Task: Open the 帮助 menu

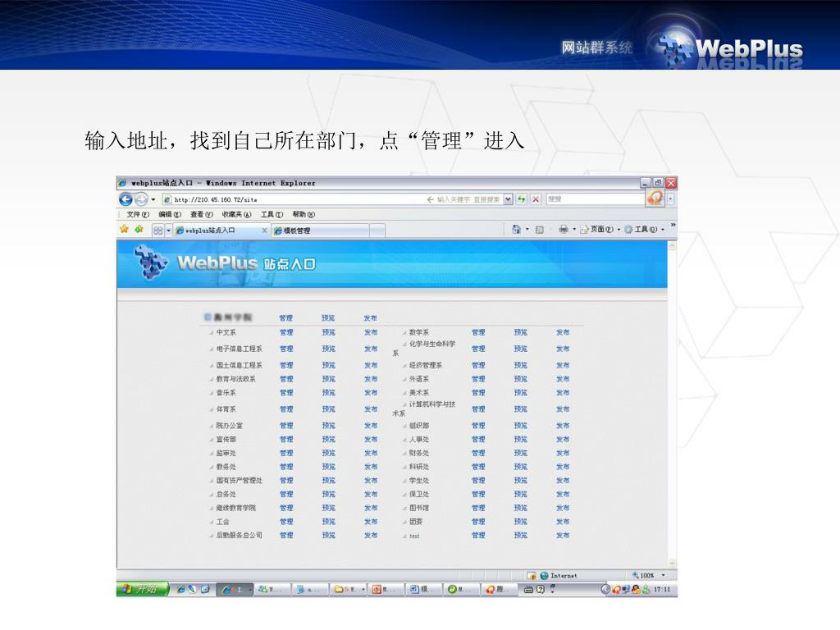Action: coord(304,214)
